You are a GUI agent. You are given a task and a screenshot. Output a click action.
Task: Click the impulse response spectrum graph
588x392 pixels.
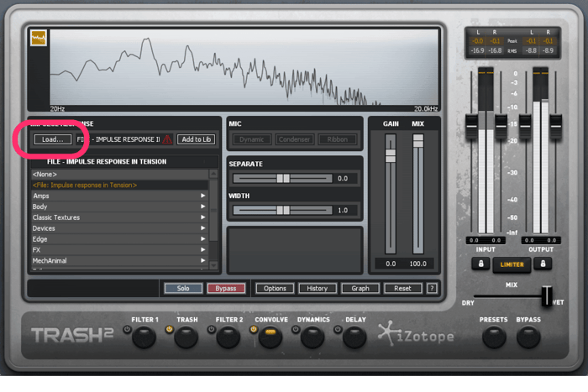click(x=244, y=67)
